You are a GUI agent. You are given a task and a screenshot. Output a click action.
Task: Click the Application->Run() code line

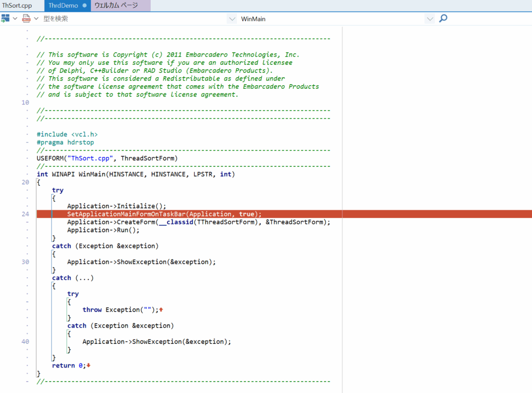[x=103, y=230]
